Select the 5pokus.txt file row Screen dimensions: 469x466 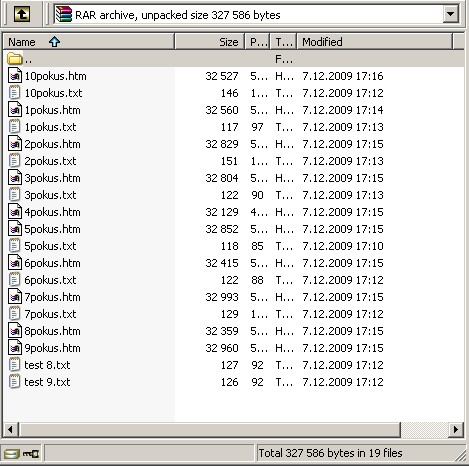233,246
